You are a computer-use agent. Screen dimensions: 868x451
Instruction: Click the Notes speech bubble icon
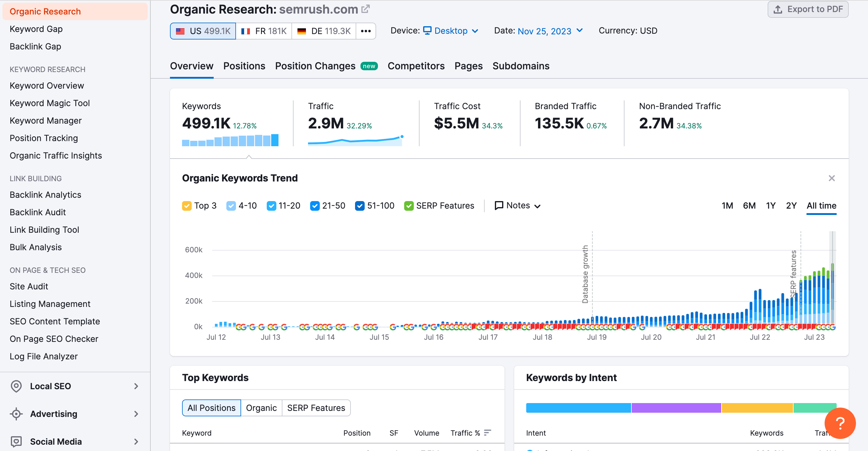tap(499, 205)
